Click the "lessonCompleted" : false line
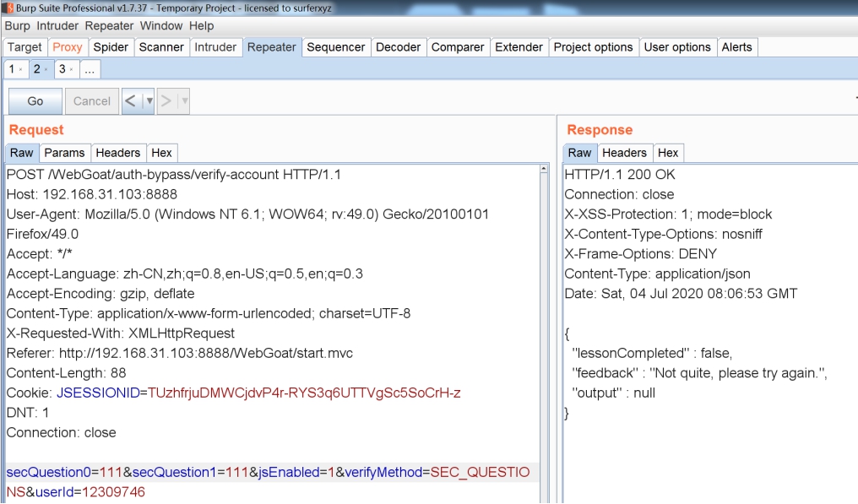 (x=652, y=354)
